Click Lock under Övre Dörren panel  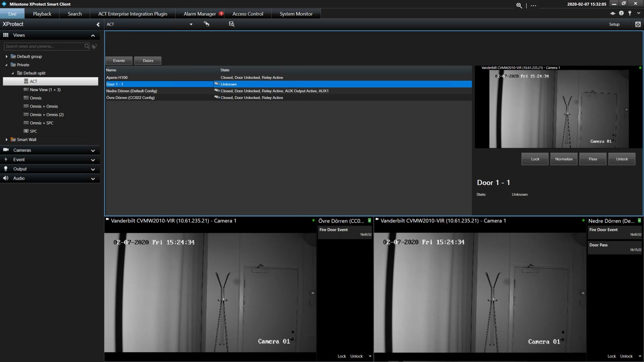342,356
